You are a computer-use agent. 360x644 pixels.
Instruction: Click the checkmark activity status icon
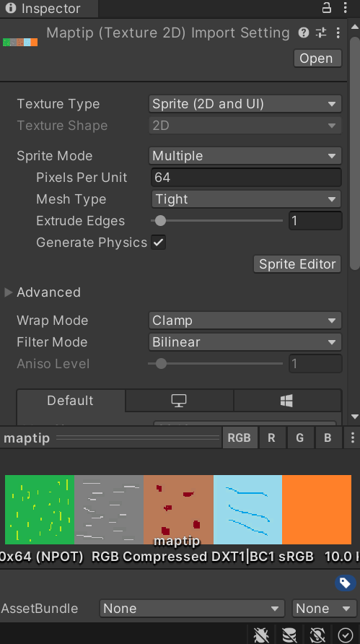[x=346, y=635]
